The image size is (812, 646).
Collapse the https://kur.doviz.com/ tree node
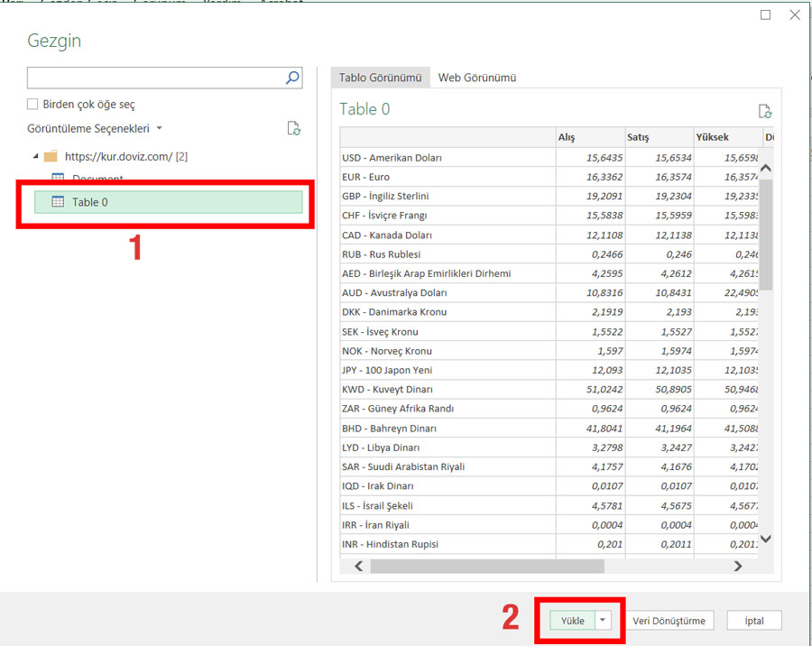click(x=35, y=156)
